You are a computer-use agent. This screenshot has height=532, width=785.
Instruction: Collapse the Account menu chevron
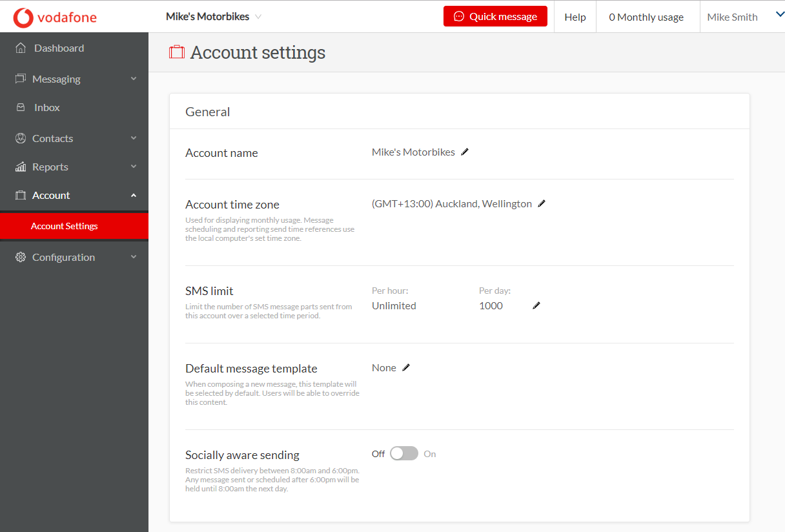pos(134,195)
